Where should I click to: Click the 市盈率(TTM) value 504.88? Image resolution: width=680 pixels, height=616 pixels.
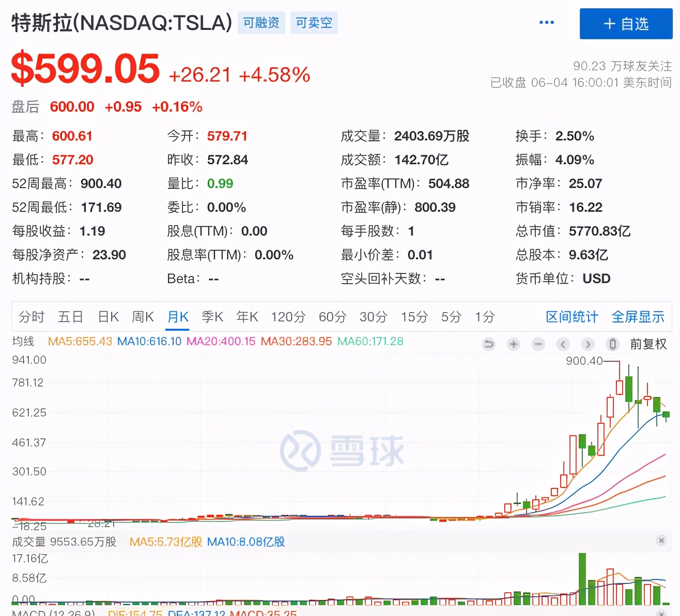coord(449,183)
